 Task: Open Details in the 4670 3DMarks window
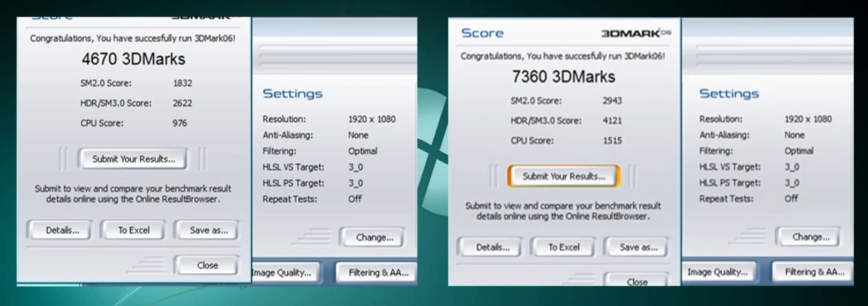point(60,230)
